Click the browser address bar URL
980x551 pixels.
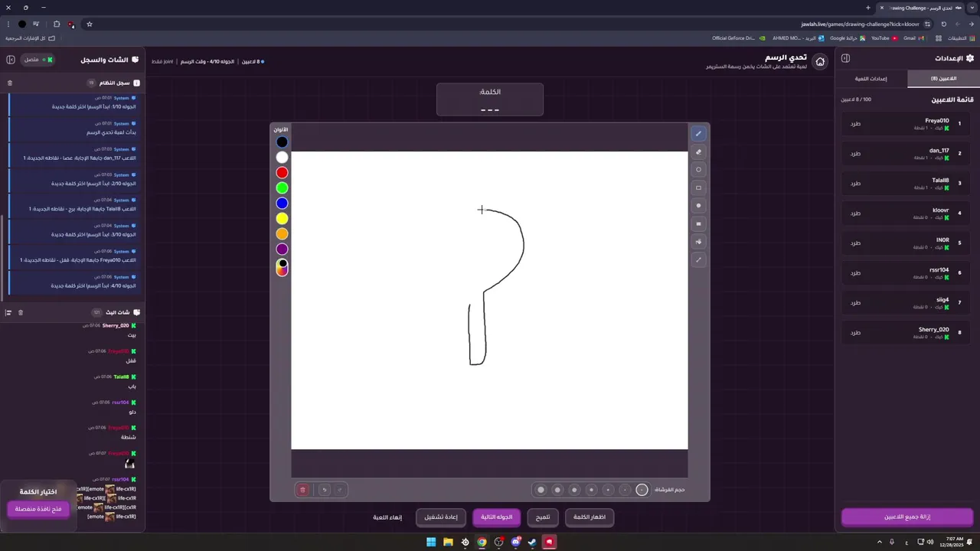(860, 24)
